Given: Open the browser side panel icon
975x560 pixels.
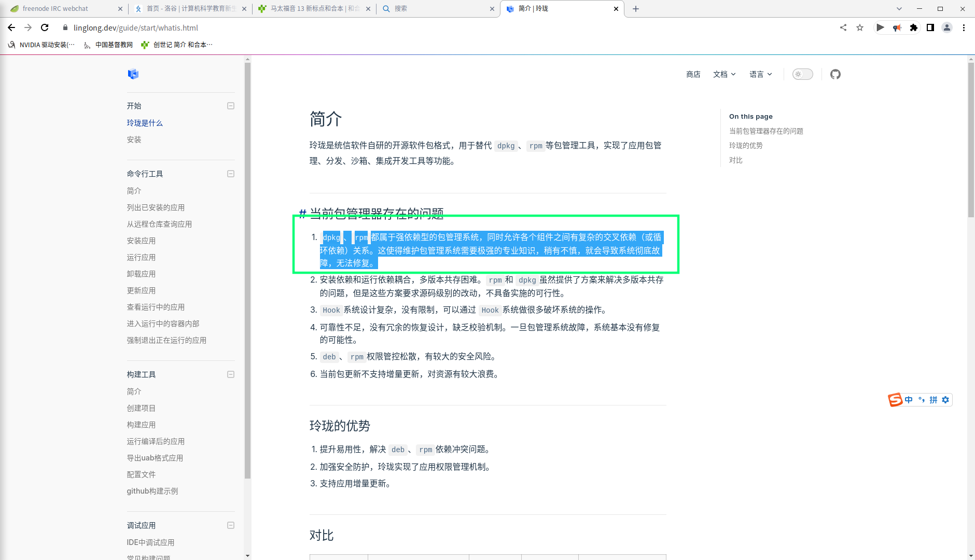Looking at the screenshot, I should pyautogui.click(x=930, y=27).
